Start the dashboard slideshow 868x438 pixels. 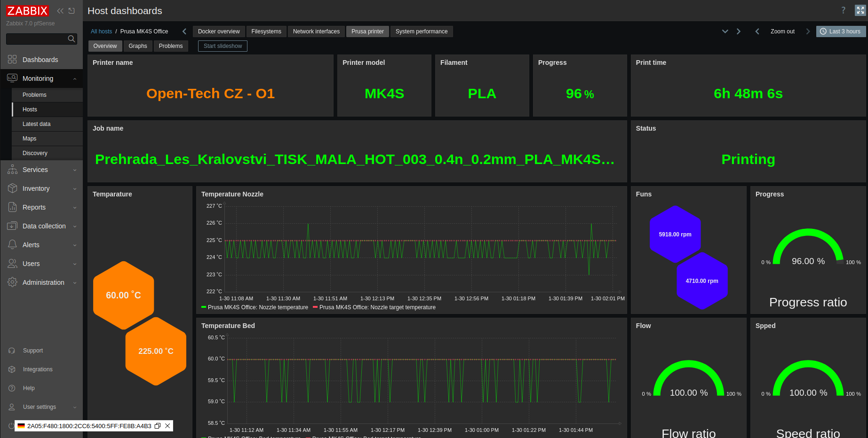(x=222, y=46)
